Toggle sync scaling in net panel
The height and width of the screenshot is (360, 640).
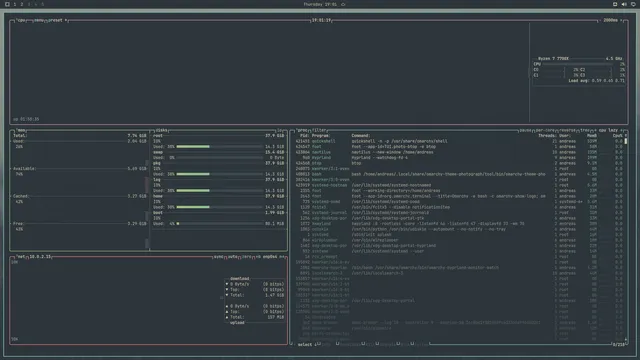pos(218,257)
